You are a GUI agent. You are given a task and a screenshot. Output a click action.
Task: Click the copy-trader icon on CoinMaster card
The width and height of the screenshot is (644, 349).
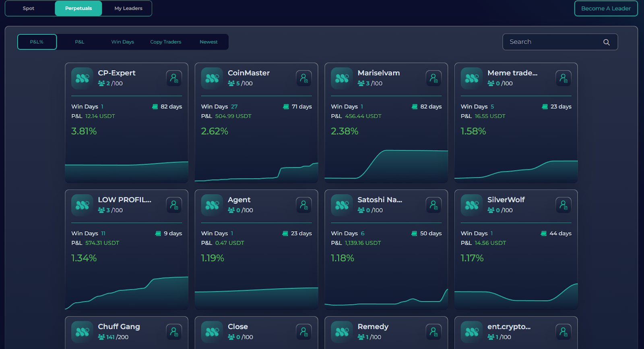[303, 78]
